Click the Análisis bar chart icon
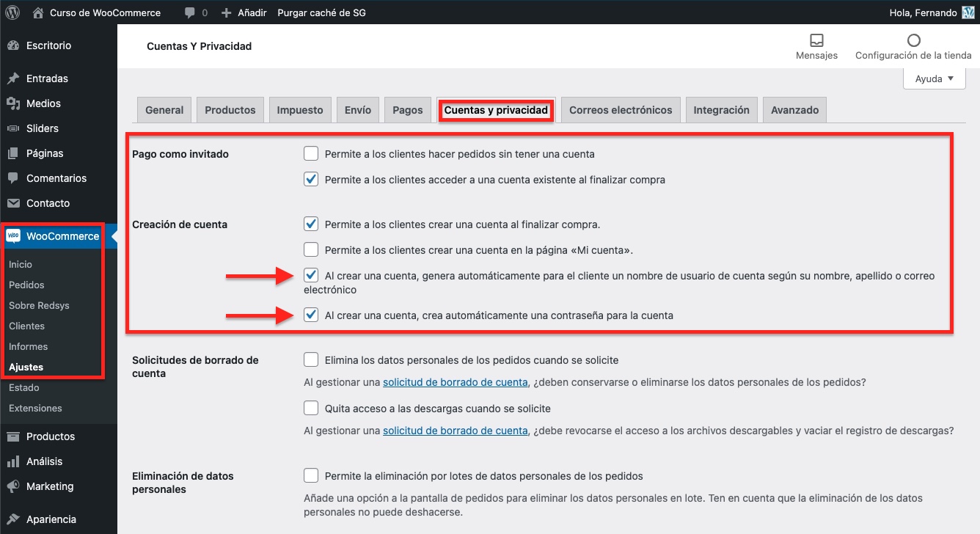This screenshot has height=534, width=980. (13, 461)
